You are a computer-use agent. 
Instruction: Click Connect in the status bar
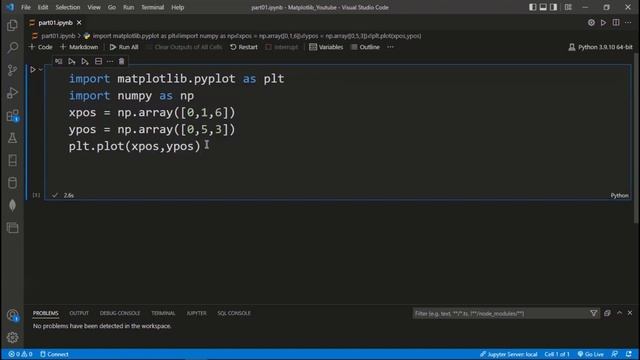point(54,354)
